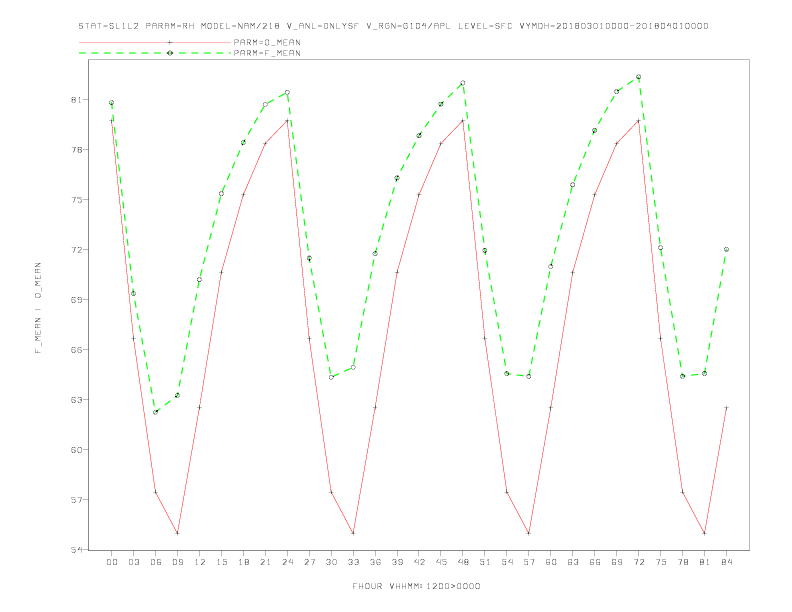This screenshot has height=612, width=792.
Task: Click x-axis forecast hour label 36
Action: (x=375, y=562)
